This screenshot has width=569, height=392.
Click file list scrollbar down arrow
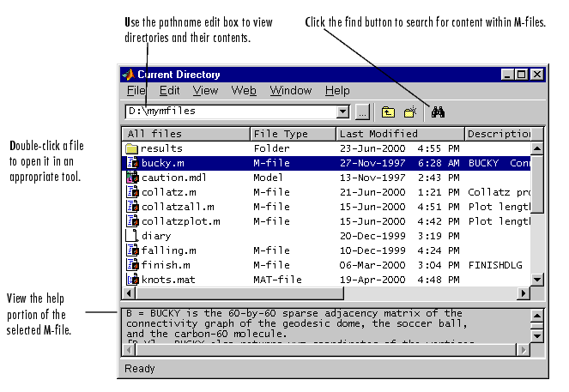coord(537,279)
